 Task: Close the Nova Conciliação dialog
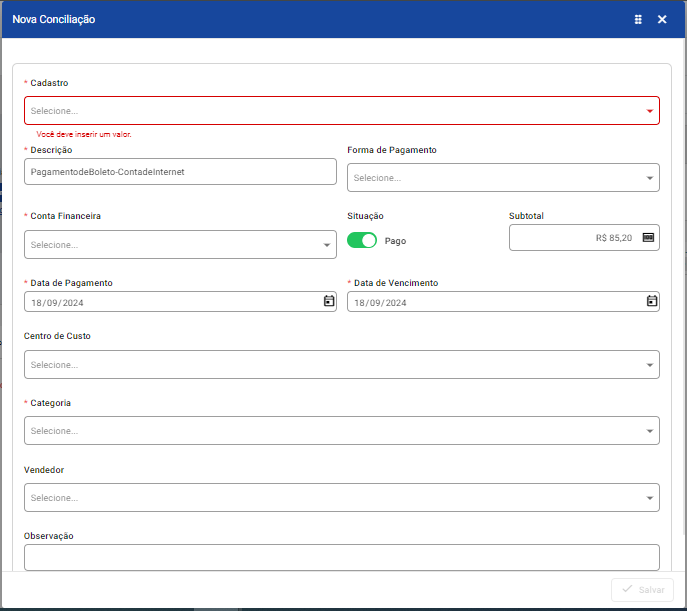pos(662,19)
